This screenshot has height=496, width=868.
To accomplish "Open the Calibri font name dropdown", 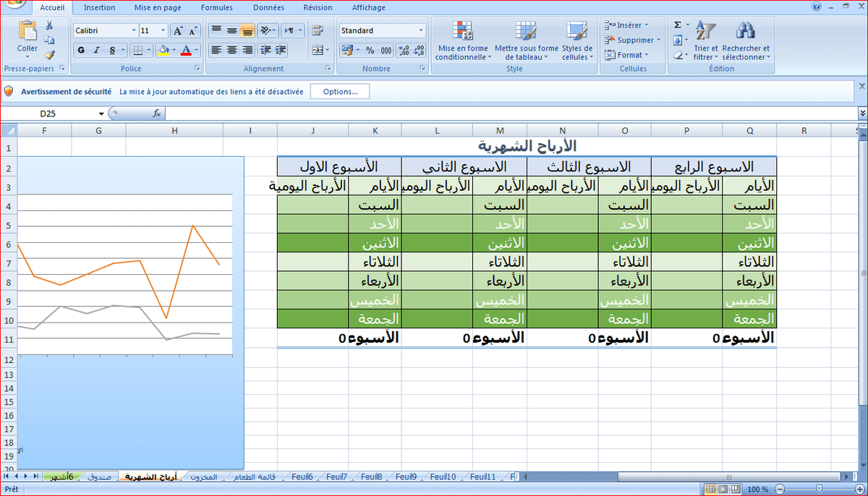I will [x=134, y=31].
